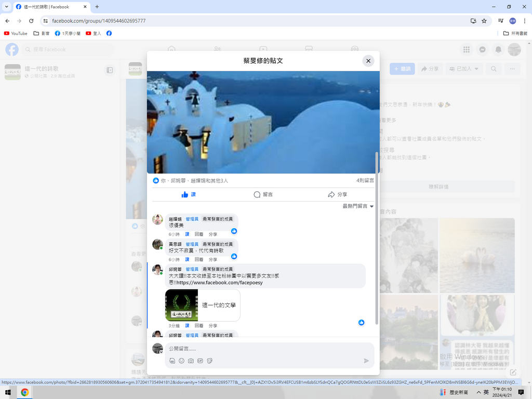532x399 pixels.
Task: Open the emoji picker in the comment box
Action: click(x=181, y=361)
